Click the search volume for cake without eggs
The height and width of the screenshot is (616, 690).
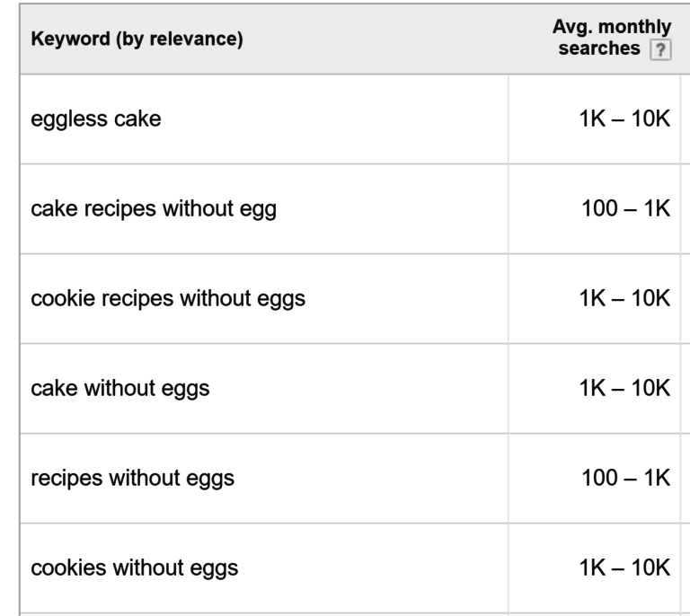pyautogui.click(x=624, y=388)
